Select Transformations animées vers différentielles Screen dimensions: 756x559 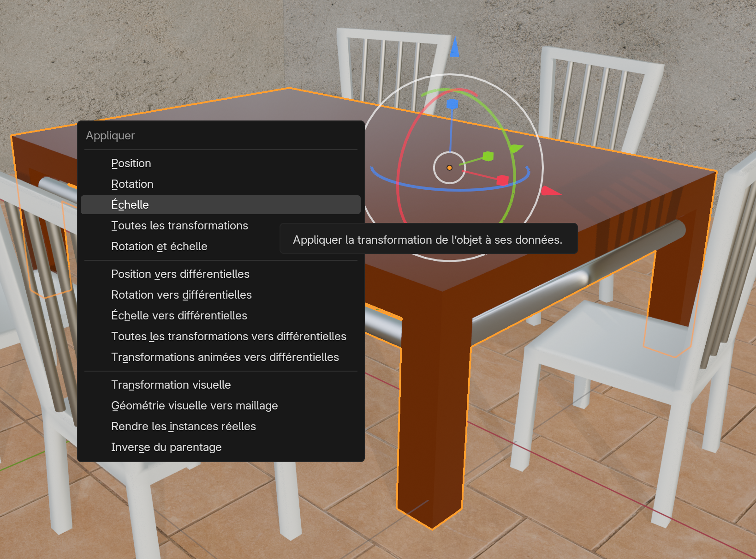[225, 357]
